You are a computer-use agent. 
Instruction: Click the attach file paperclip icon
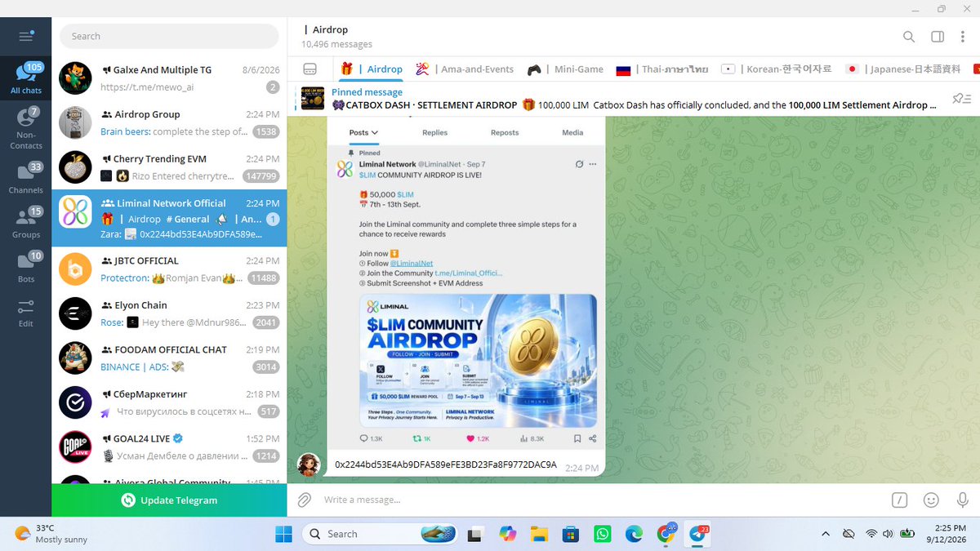click(x=304, y=500)
